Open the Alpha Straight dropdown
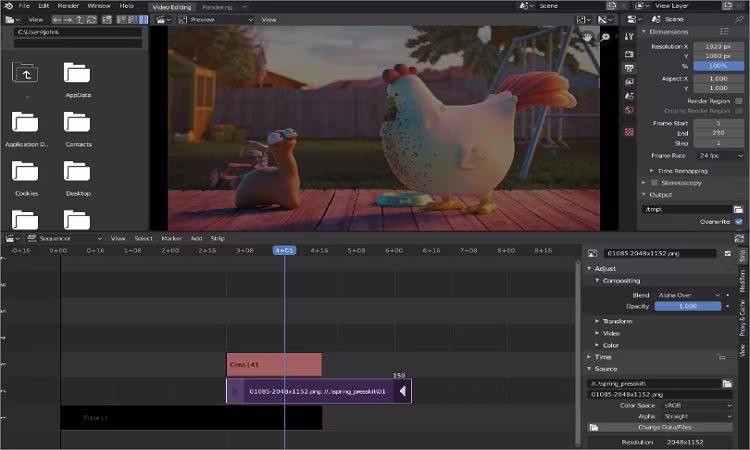Image resolution: width=750 pixels, height=450 pixels. pos(697,417)
